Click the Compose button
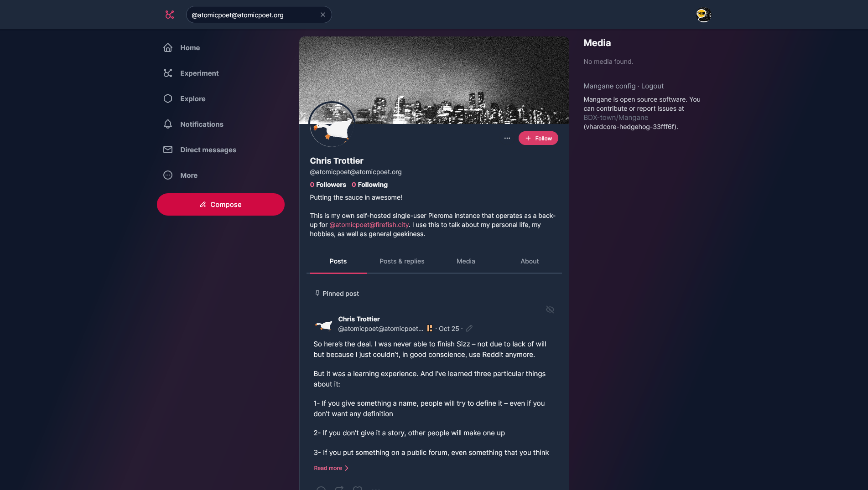868x490 pixels. tap(221, 204)
